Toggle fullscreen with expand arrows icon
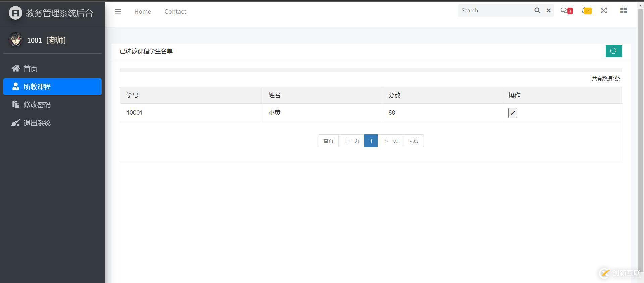The height and width of the screenshot is (283, 644). (x=604, y=11)
